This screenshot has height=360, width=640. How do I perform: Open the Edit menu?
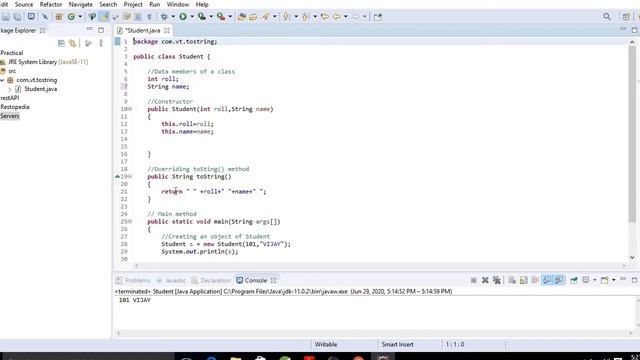4,4
